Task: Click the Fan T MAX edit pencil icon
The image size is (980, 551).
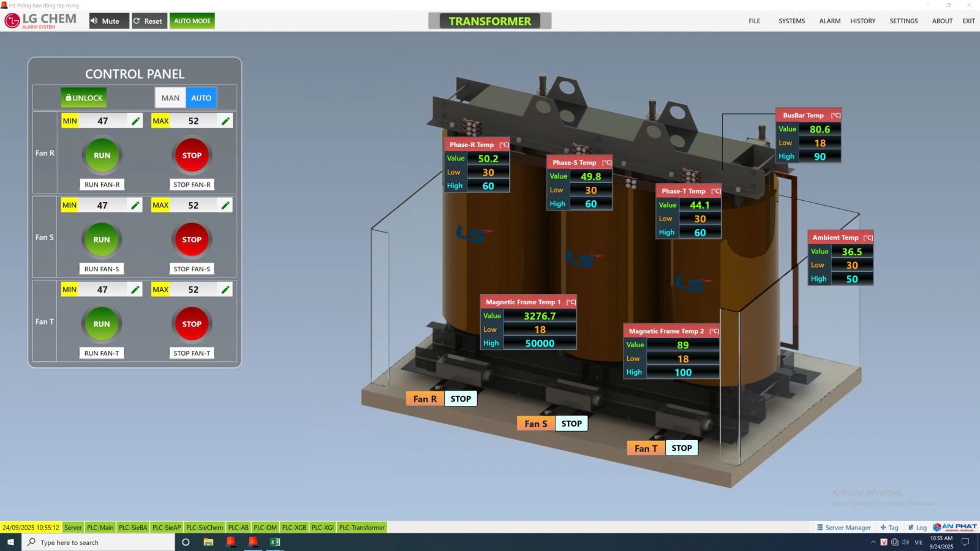Action: pos(225,290)
